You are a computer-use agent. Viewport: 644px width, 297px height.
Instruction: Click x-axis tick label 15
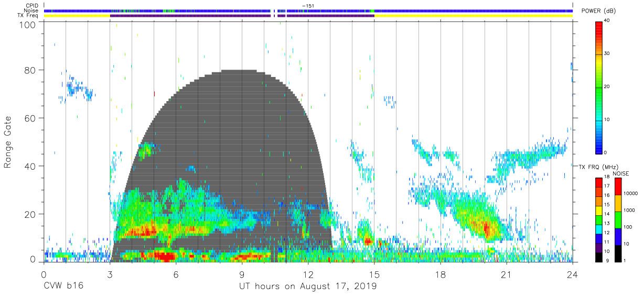[x=374, y=274]
